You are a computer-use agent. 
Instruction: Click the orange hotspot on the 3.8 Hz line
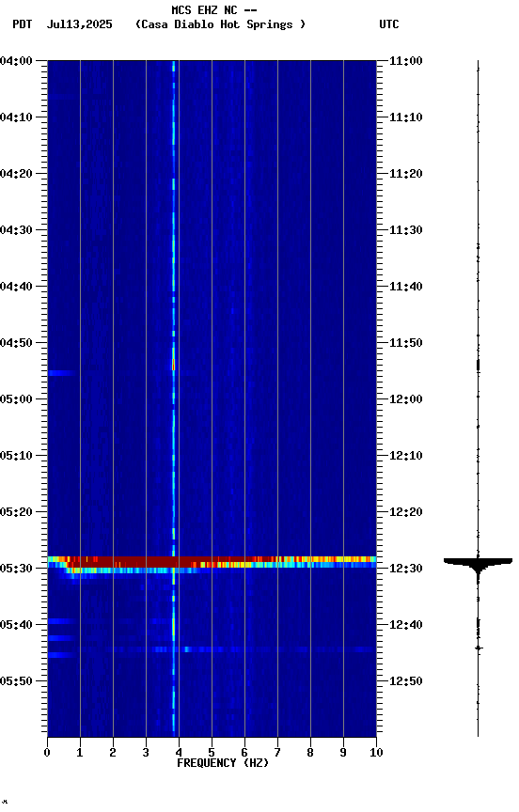tap(174, 365)
